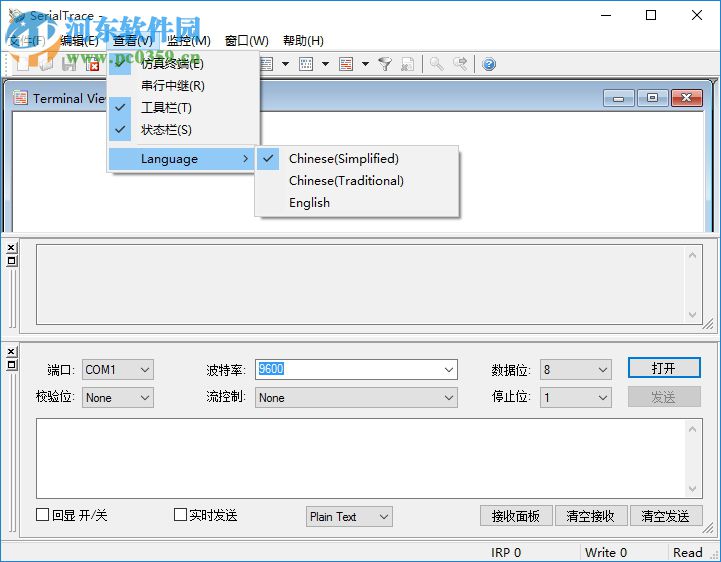The width and height of the screenshot is (721, 562).
Task: Toggle the 工具栏(T) toolbar visibility option
Action: (x=183, y=108)
